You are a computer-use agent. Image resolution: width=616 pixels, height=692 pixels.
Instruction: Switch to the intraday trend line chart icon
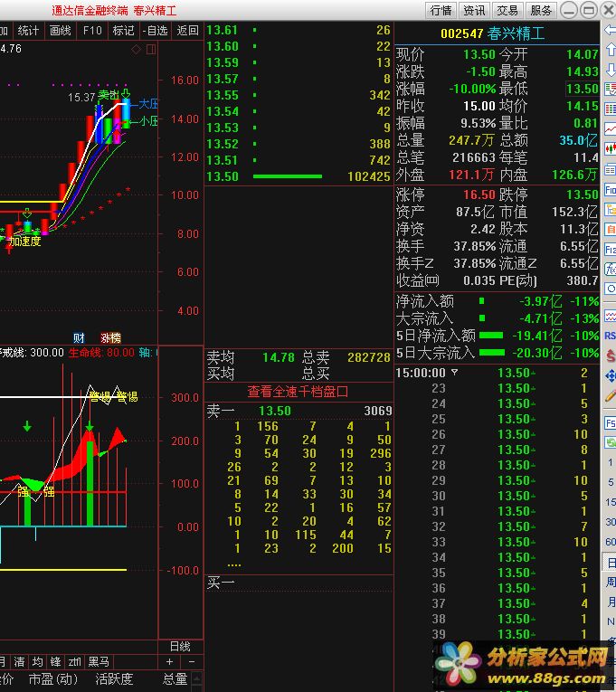tap(611, 129)
